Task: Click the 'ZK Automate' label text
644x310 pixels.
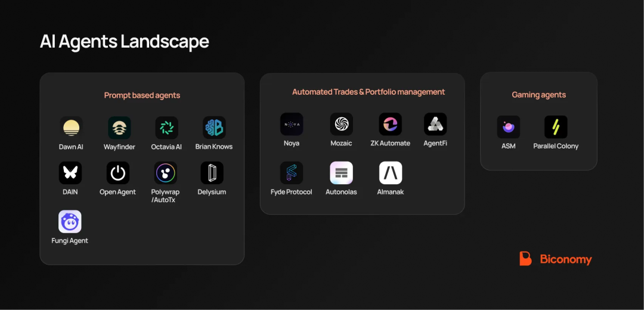Action: click(x=390, y=143)
